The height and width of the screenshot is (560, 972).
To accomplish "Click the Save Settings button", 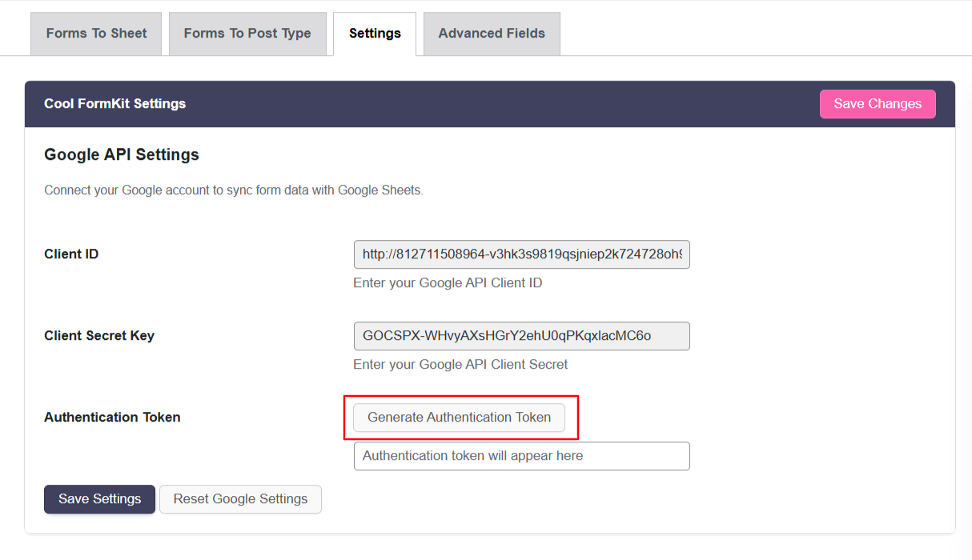I will (x=99, y=499).
